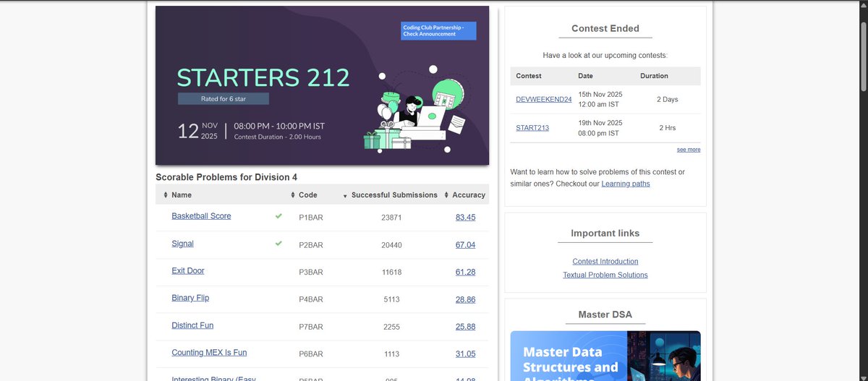Select the Successful Submissions header text

tap(394, 195)
